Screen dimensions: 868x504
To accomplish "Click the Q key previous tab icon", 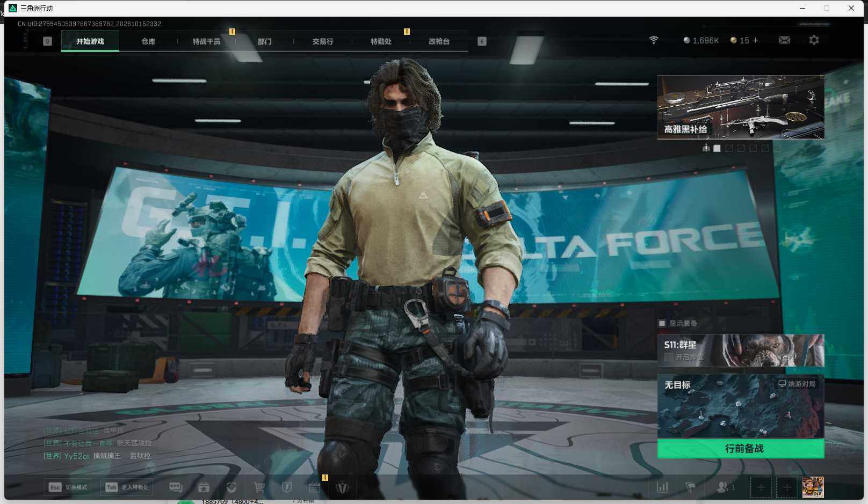I will pyautogui.click(x=47, y=41).
